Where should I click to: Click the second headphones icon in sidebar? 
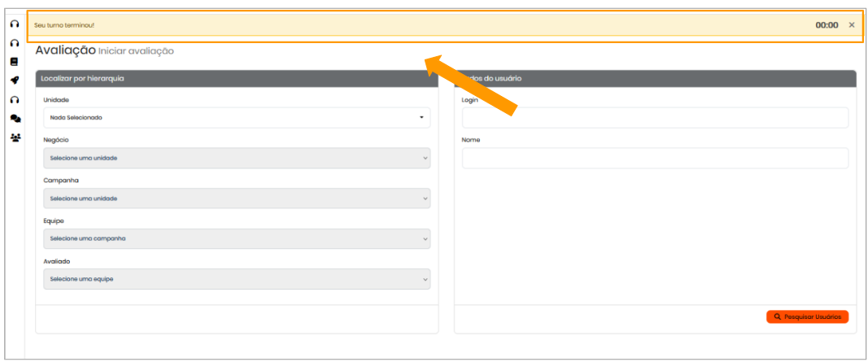tap(14, 43)
